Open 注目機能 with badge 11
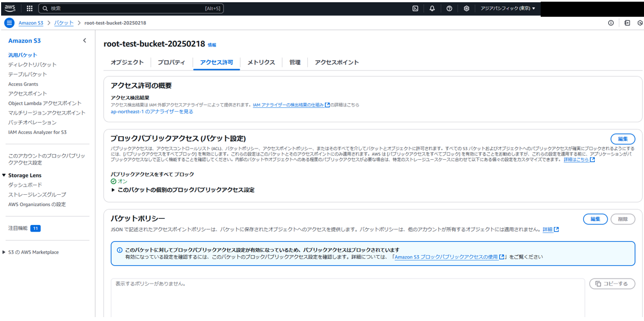The width and height of the screenshot is (644, 321). pyautogui.click(x=24, y=228)
